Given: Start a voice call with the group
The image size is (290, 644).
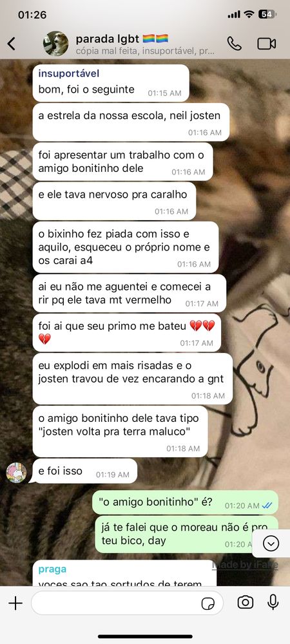Looking at the screenshot, I should (234, 43).
